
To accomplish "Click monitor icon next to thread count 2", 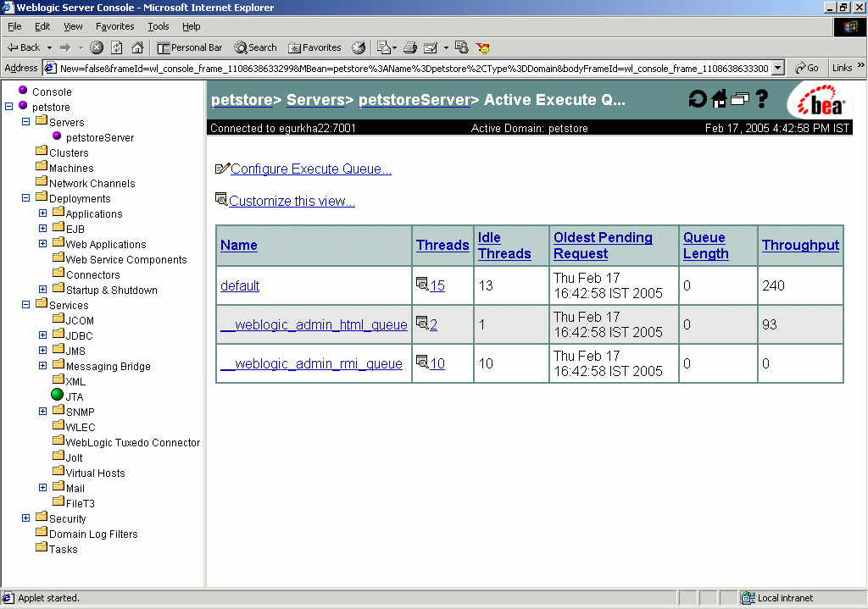I will pyautogui.click(x=422, y=323).
